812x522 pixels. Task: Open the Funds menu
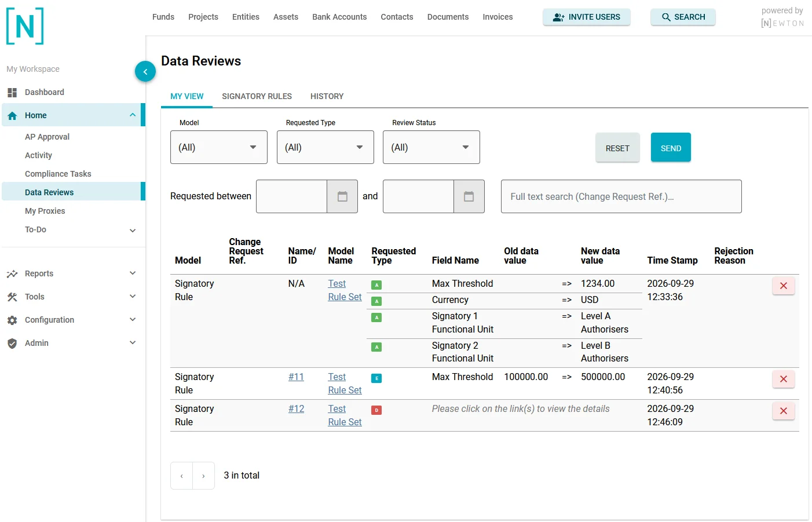[163, 17]
